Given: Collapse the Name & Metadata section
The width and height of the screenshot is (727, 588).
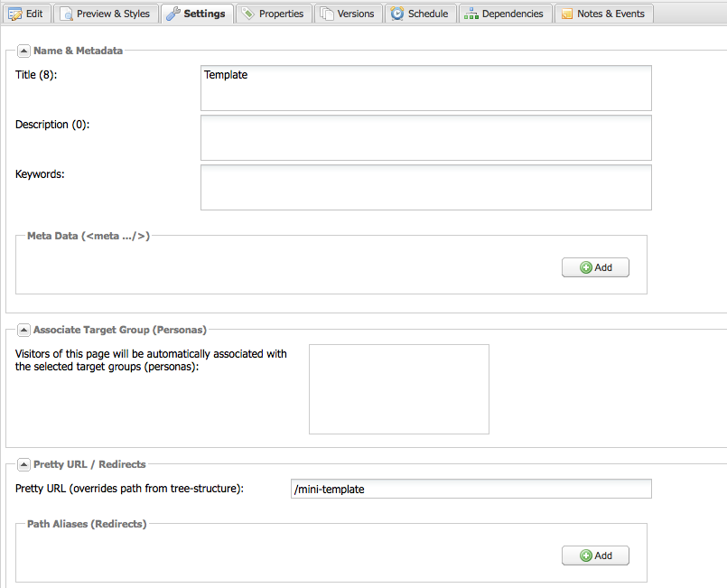Looking at the screenshot, I should point(23,51).
